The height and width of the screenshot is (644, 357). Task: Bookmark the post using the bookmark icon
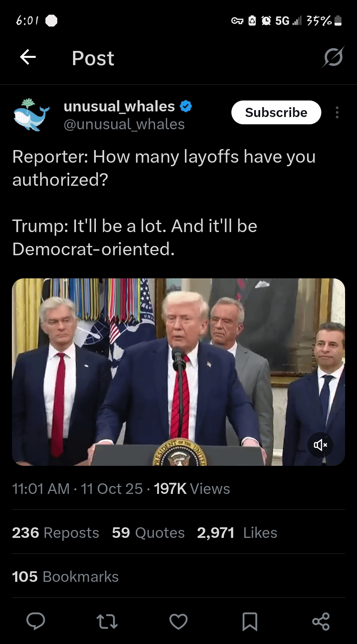click(250, 622)
